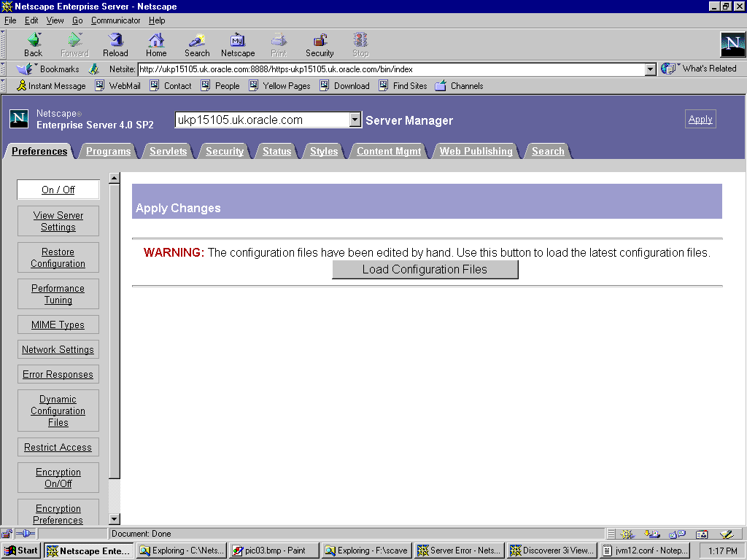Image resolution: width=747 pixels, height=560 pixels.
Task: Open the Bookmarks icon menu
Action: 47,69
